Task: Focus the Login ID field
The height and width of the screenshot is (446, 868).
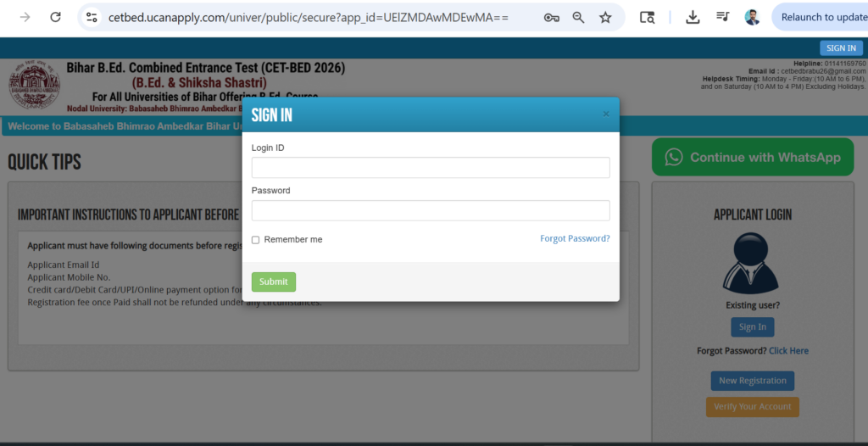Action: [x=431, y=167]
